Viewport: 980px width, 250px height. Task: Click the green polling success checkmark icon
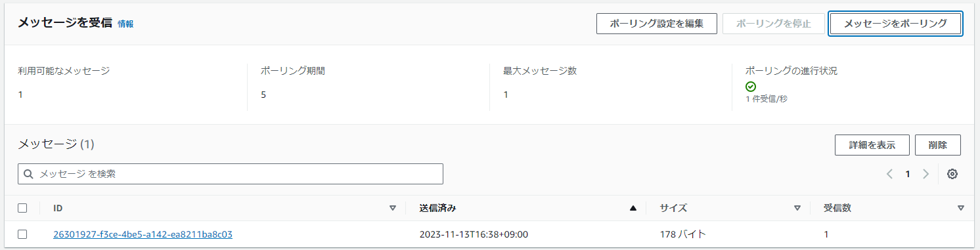tap(751, 87)
